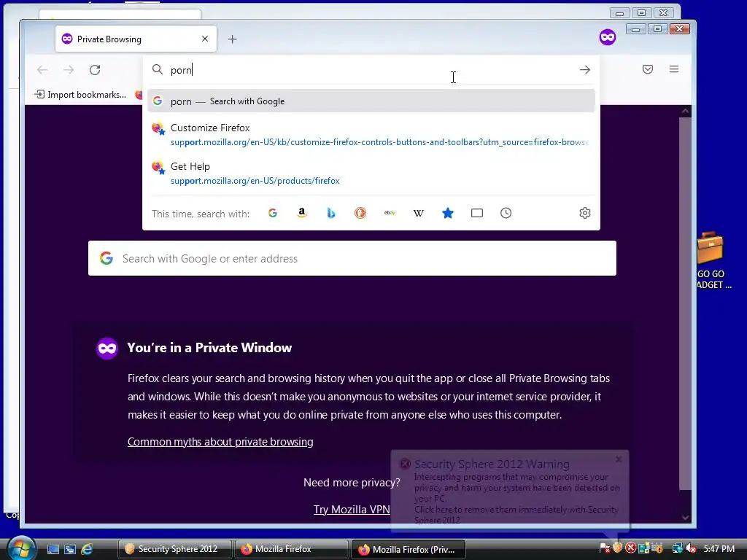Open the 'Try Mozilla VPN' link
747x560 pixels.
click(x=352, y=510)
